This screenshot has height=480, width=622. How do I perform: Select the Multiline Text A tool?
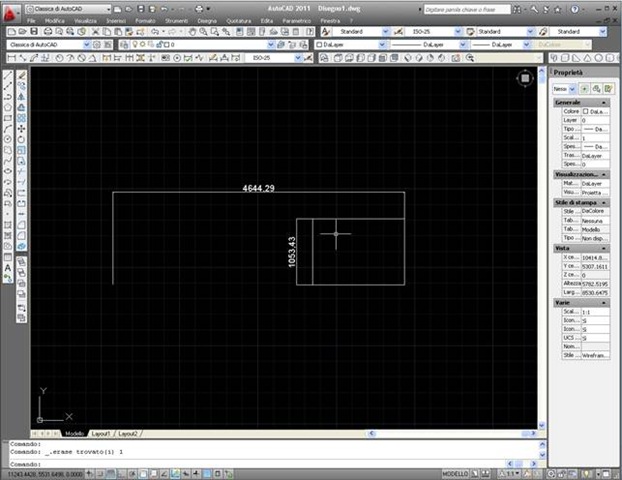[x=8, y=268]
